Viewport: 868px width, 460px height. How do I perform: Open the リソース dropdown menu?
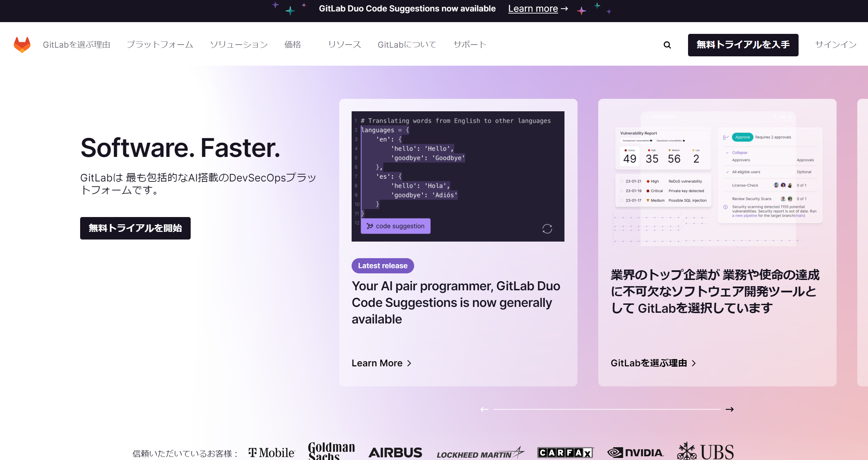(x=344, y=44)
